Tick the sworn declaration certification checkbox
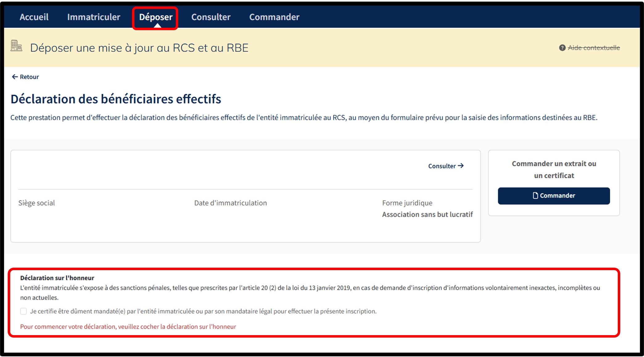Image resolution: width=644 pixels, height=357 pixels. click(x=23, y=311)
